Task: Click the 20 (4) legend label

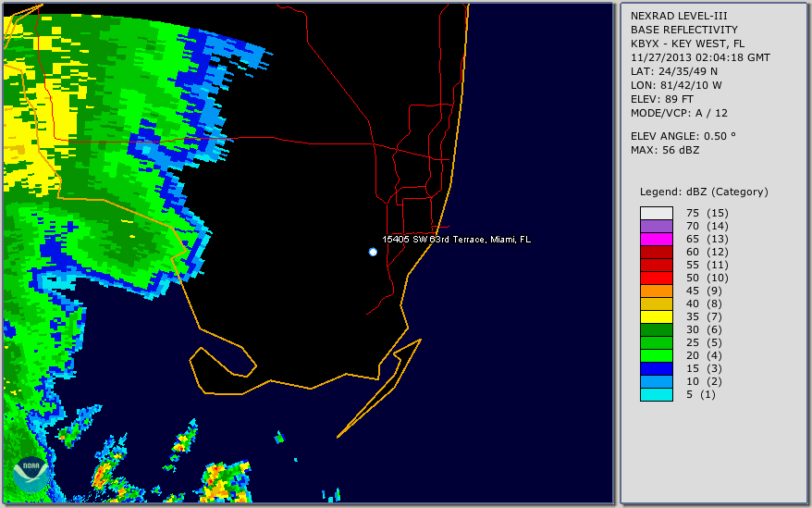Action: [705, 355]
